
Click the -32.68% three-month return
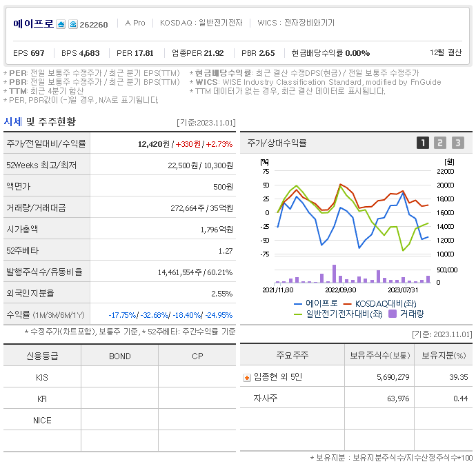155,315
